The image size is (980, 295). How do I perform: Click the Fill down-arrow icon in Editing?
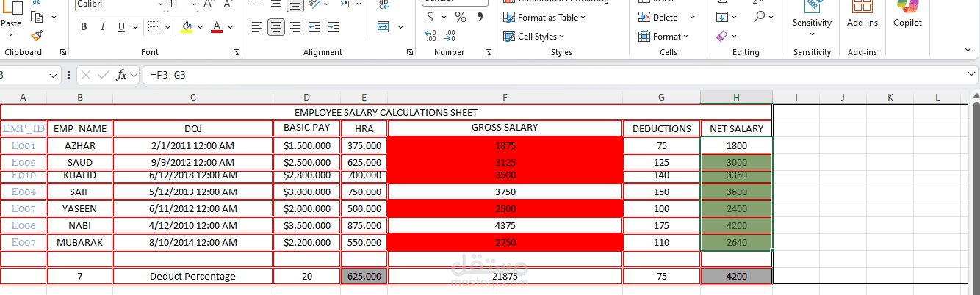722,16
